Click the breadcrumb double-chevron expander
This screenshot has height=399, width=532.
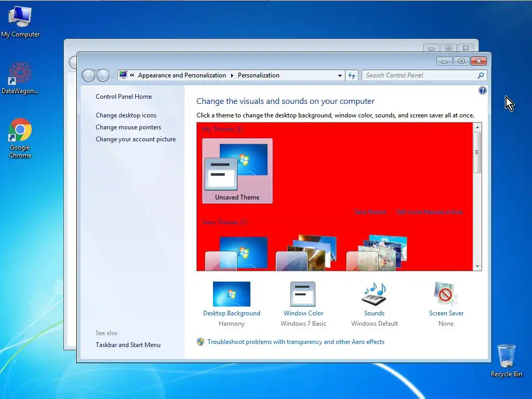(132, 75)
